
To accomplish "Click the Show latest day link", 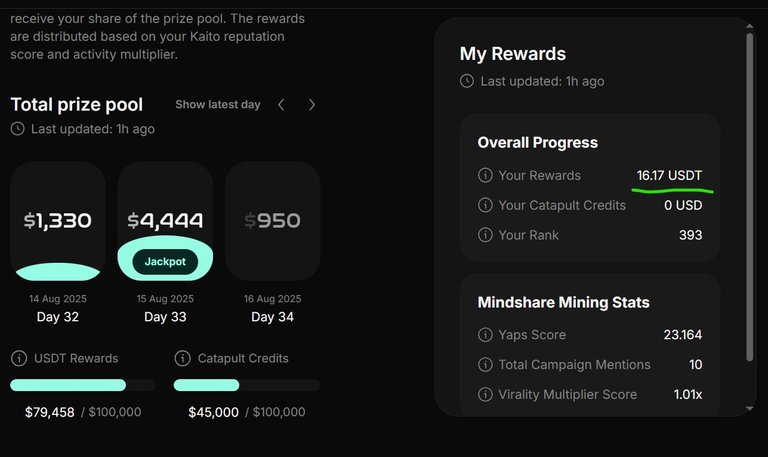I will 218,104.
